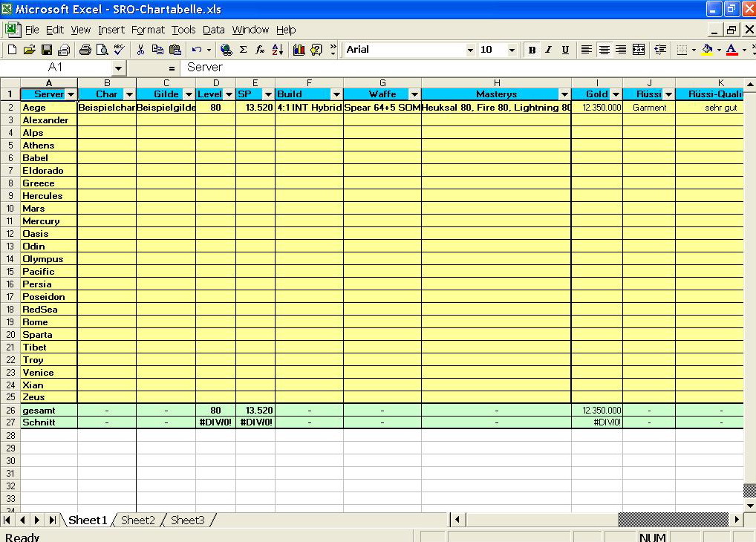Click the Cut scissors icon
Screen dimensions: 756x542
[x=140, y=50]
